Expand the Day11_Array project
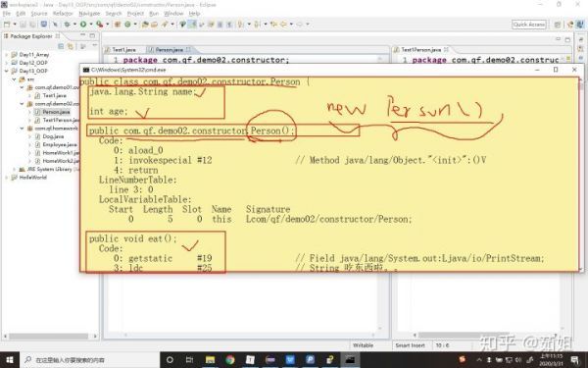 (x=7, y=54)
